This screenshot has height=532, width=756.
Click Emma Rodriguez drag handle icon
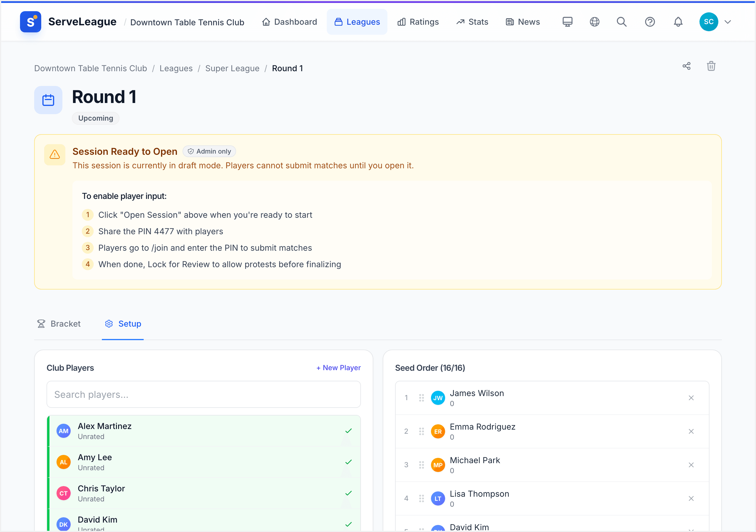point(421,432)
